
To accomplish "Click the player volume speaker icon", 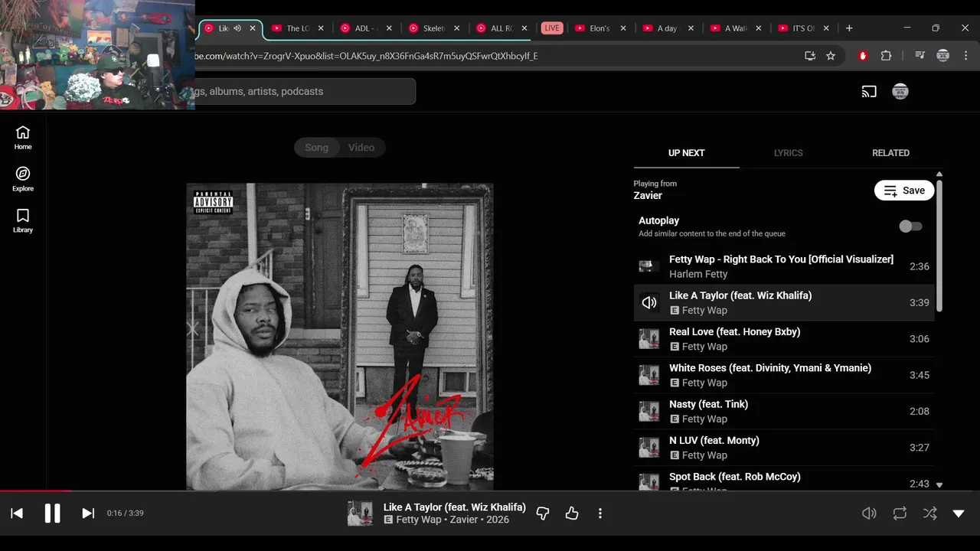I will point(869,514).
